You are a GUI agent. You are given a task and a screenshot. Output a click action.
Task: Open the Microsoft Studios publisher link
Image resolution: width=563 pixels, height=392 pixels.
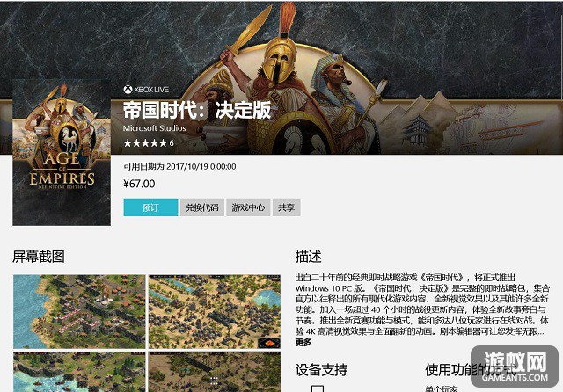pos(155,128)
